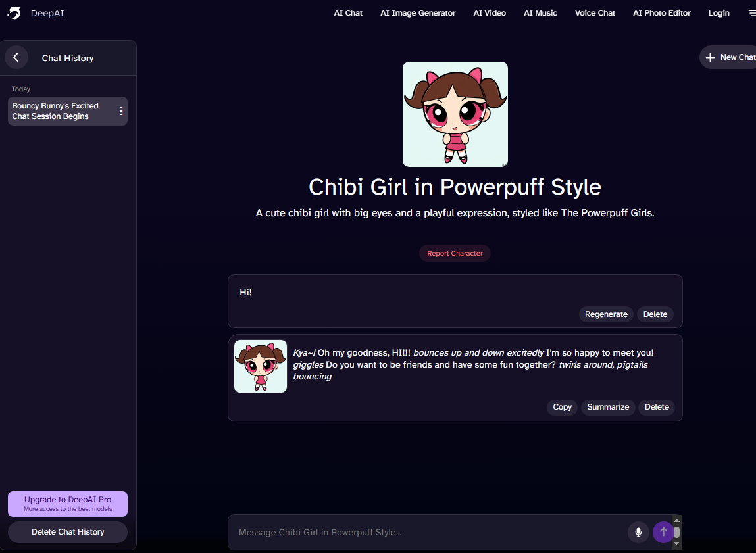Image resolution: width=756 pixels, height=553 pixels.
Task: Click the character description mentioning Powerpuff Girls
Action: pyautogui.click(x=455, y=213)
